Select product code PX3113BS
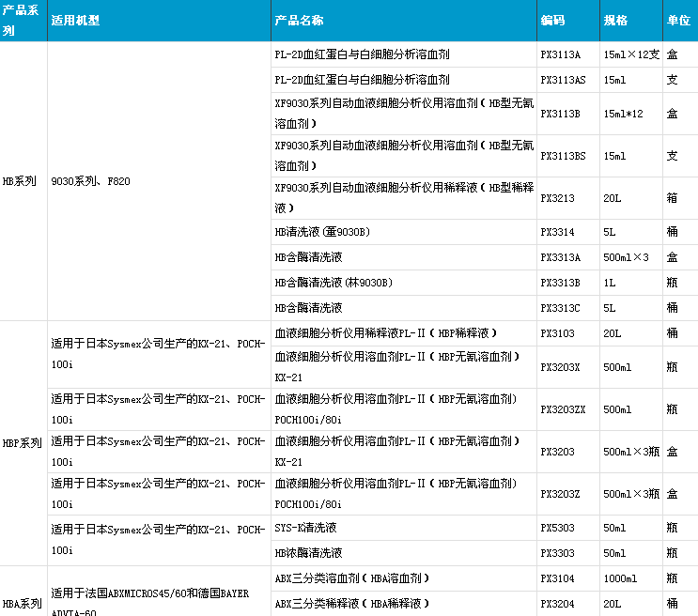The image size is (698, 616). pos(565,156)
